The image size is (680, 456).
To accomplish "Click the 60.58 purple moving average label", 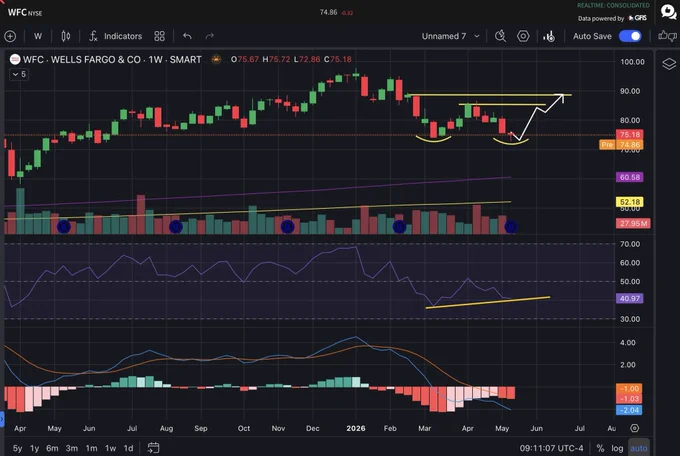I will (x=629, y=177).
